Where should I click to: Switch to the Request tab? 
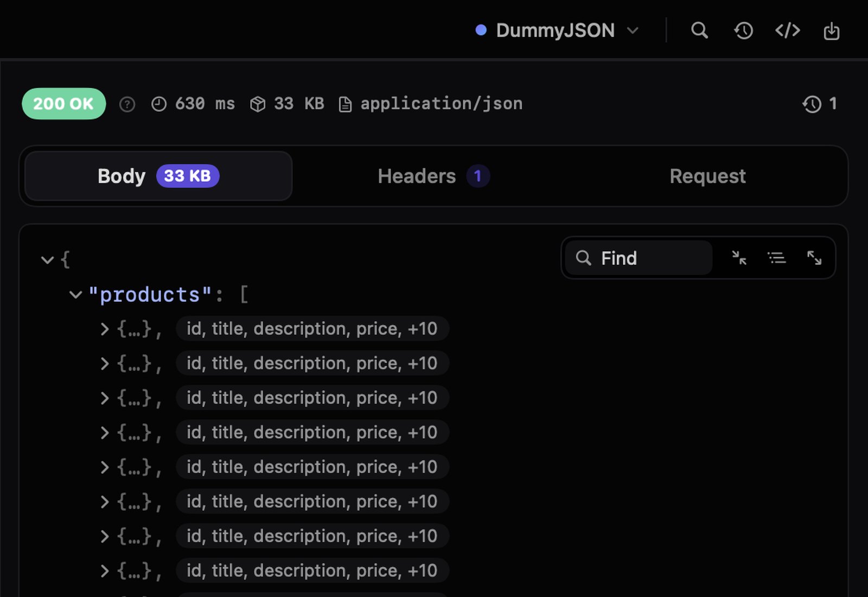(707, 176)
